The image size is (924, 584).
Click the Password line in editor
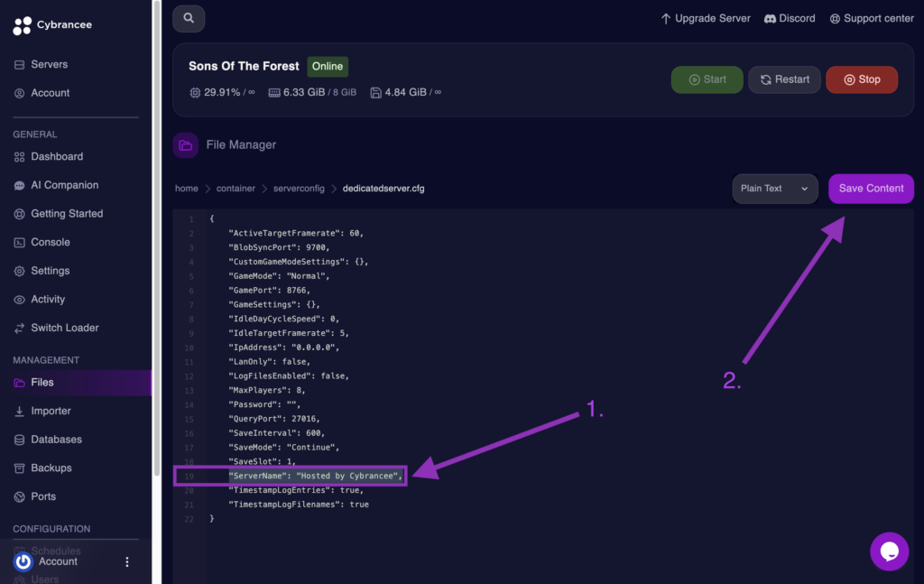coord(264,404)
